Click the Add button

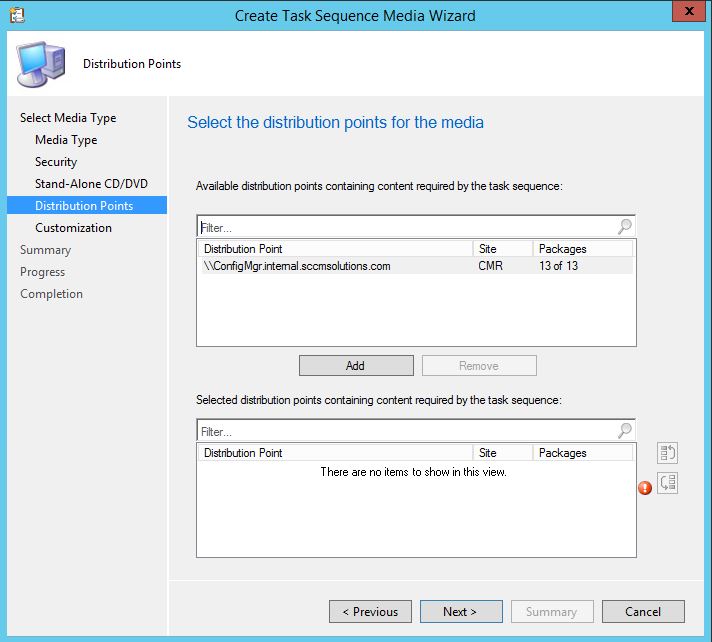(355, 366)
